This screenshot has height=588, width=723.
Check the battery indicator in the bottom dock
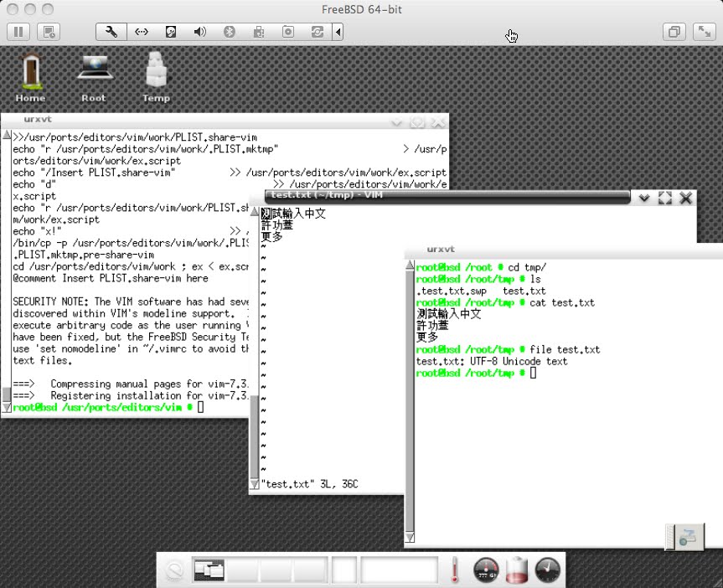coord(516,570)
